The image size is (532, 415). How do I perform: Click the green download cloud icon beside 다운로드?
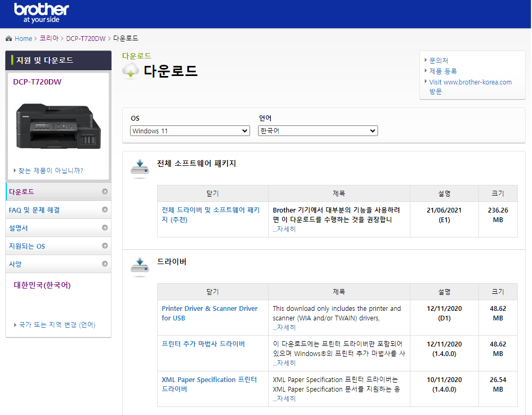tap(130, 71)
